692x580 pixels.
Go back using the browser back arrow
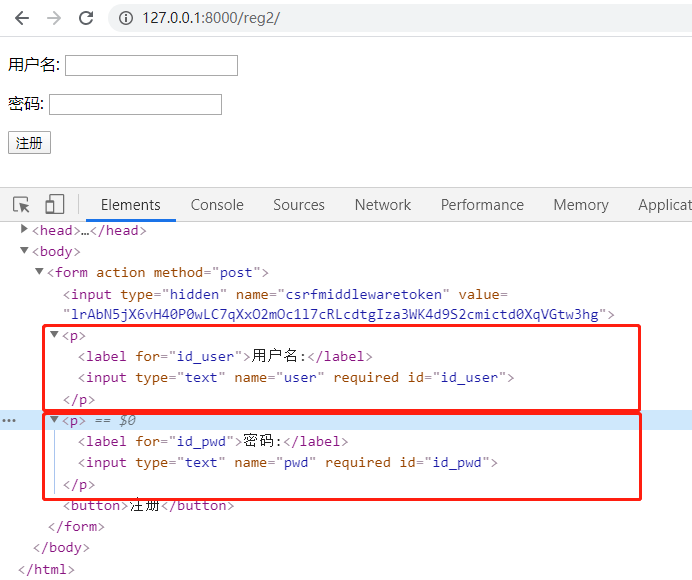coord(22,18)
